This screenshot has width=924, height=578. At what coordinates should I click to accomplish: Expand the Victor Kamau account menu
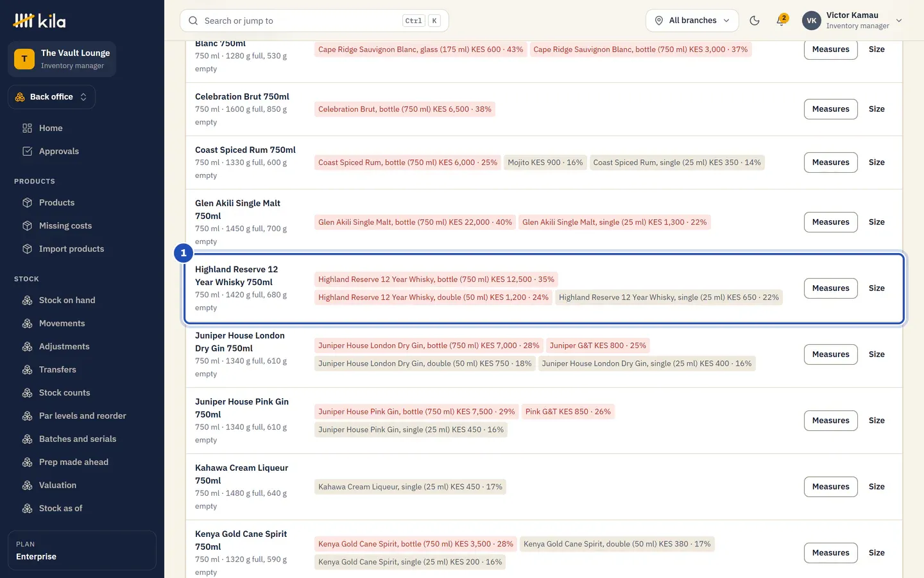(x=853, y=21)
